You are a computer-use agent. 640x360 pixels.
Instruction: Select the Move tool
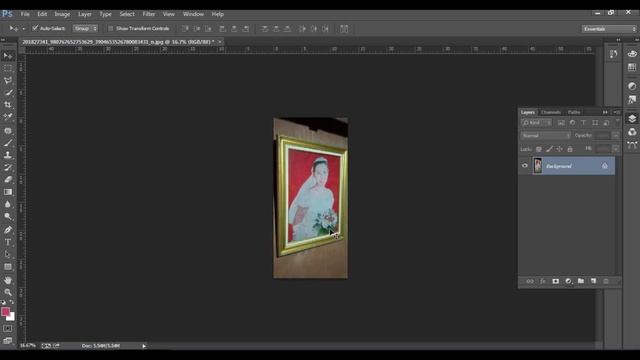(x=8, y=56)
